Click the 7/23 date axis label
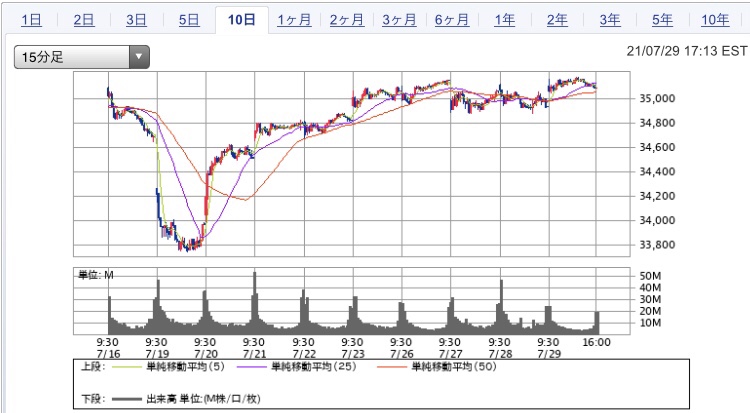The width and height of the screenshot is (750, 413). (x=353, y=355)
